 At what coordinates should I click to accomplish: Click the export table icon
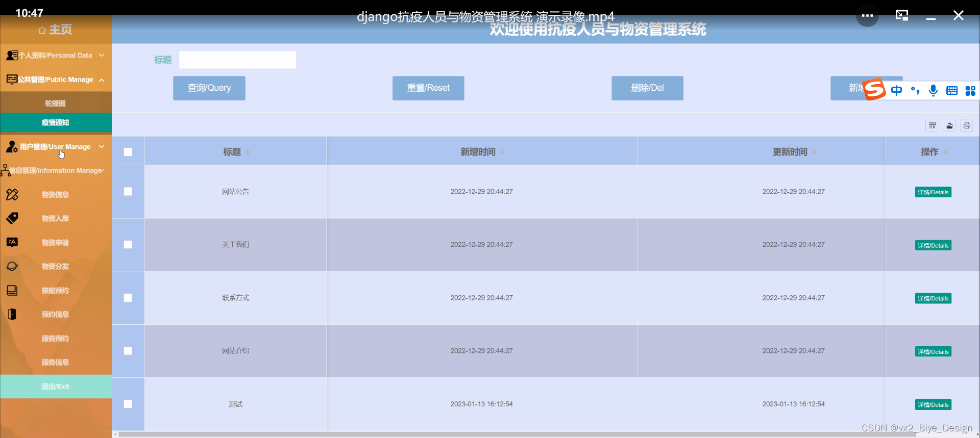coord(949,125)
